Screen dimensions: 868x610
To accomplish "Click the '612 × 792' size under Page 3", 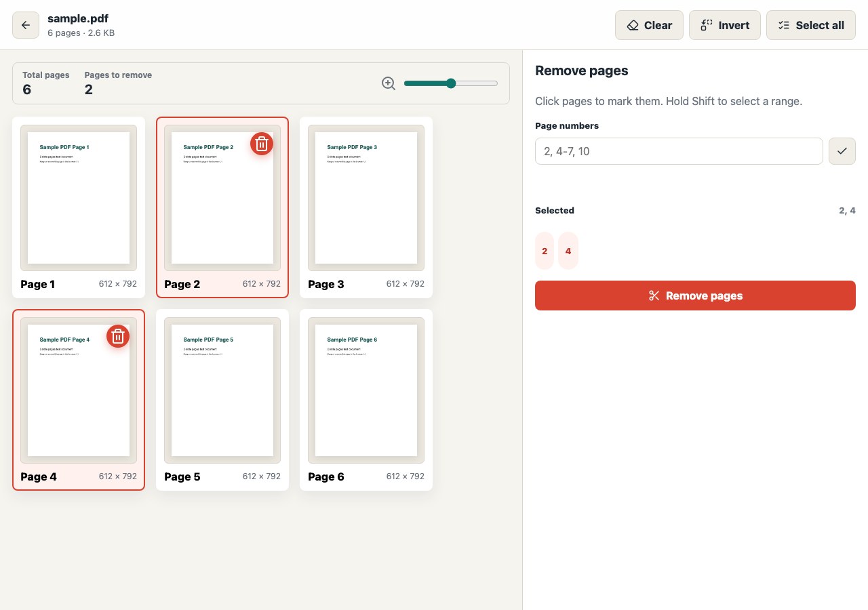I will pos(406,284).
